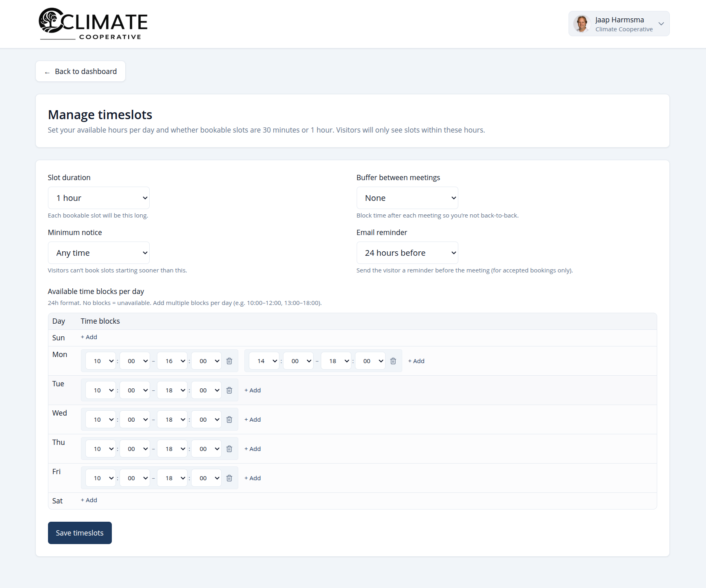Add a time block for Saturday
The width and height of the screenshot is (706, 588).
pyautogui.click(x=89, y=500)
